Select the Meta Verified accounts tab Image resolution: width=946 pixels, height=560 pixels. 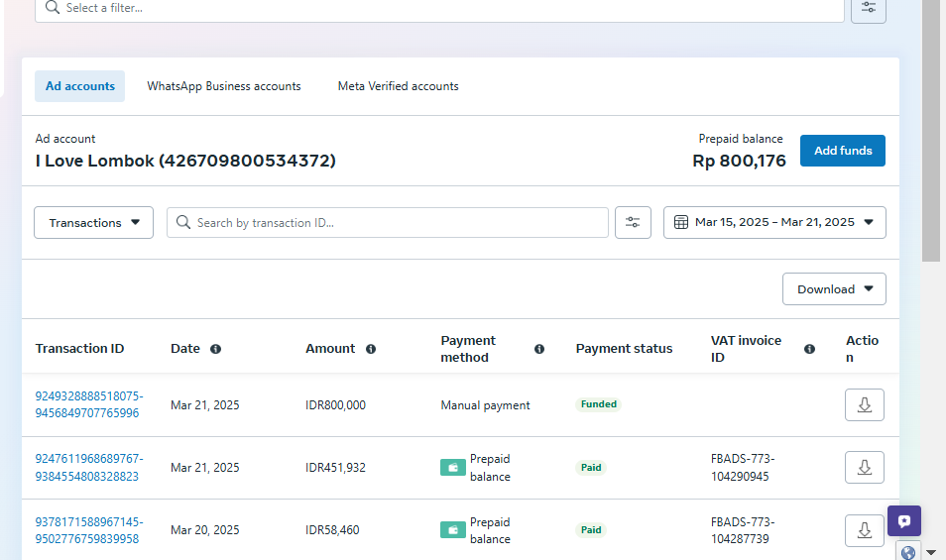click(398, 86)
